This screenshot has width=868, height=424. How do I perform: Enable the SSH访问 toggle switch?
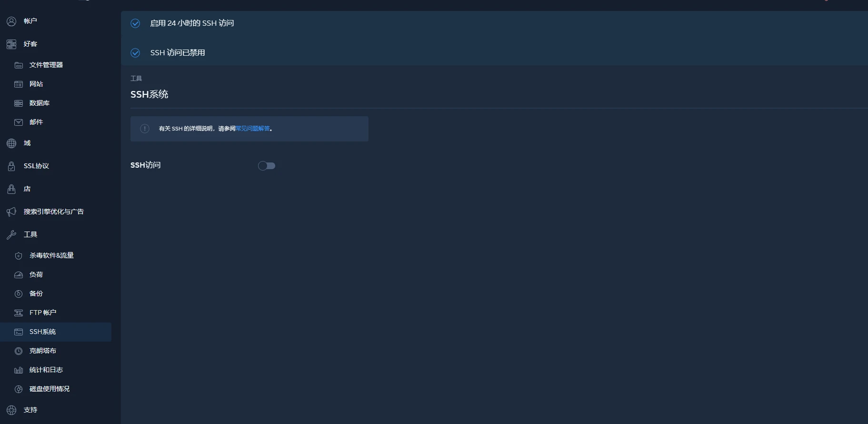[267, 166]
